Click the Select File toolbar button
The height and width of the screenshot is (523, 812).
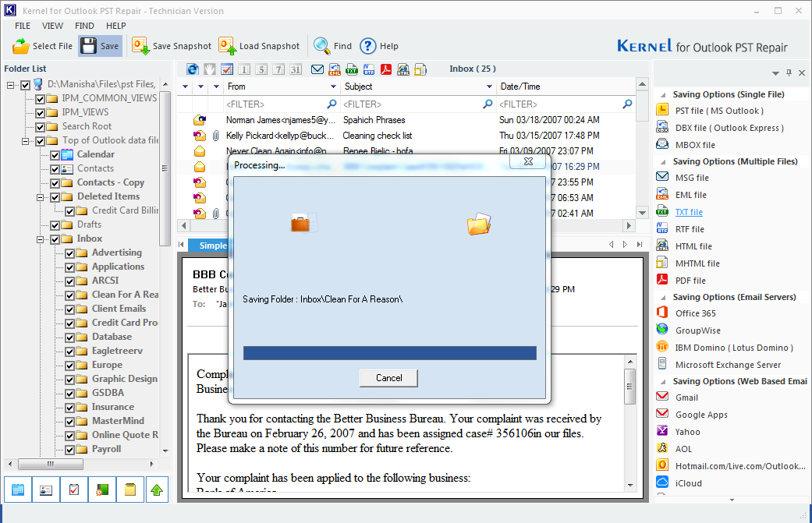(x=42, y=46)
